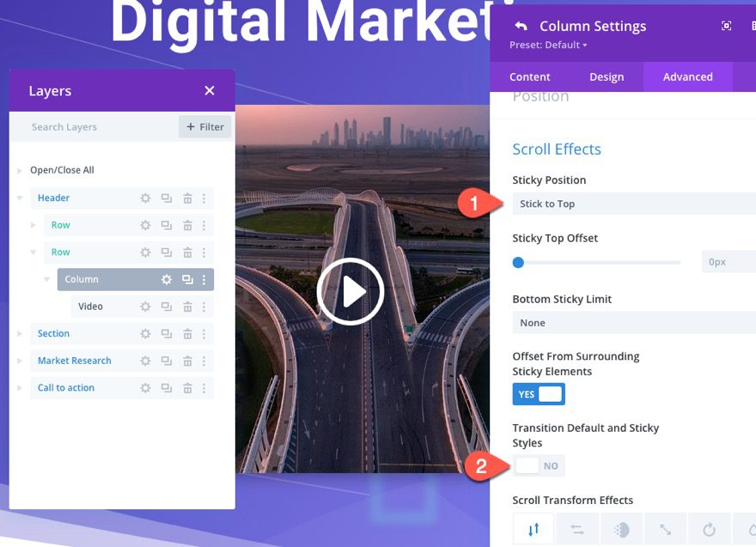Viewport: 756px width, 547px height.
Task: Open the Sticky Position dropdown
Action: (x=633, y=204)
